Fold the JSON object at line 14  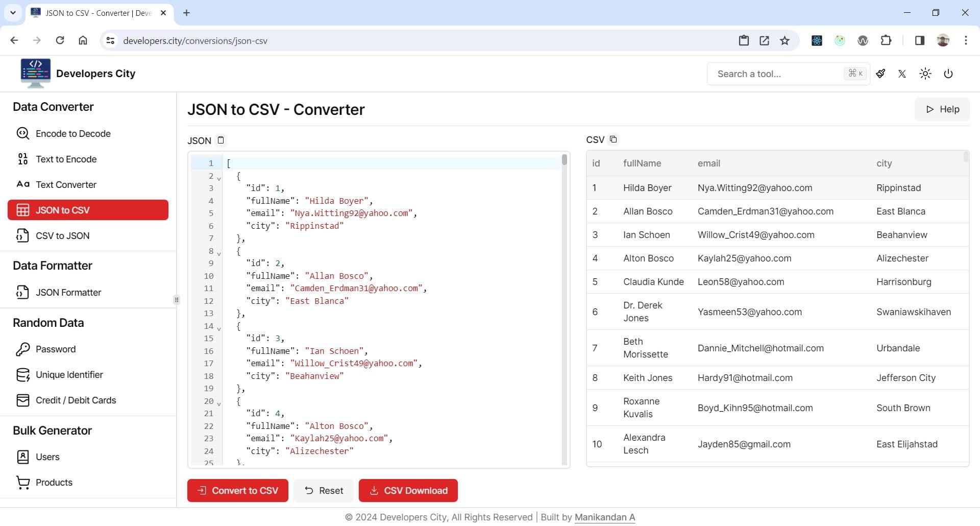click(x=219, y=328)
